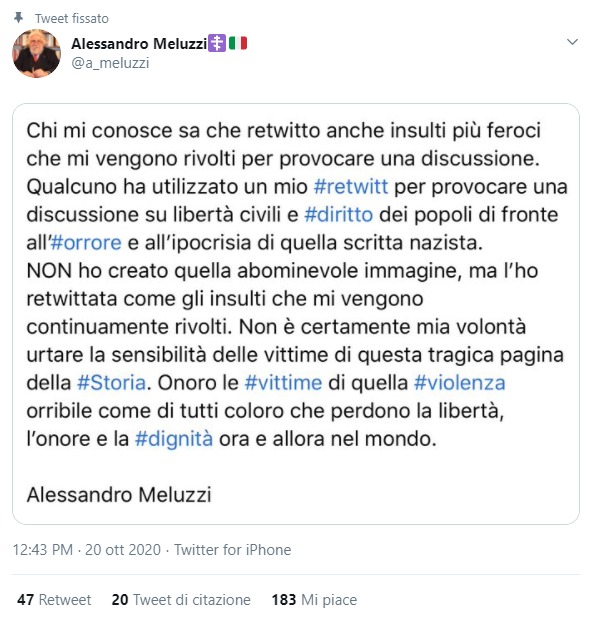Image resolution: width=594 pixels, height=624 pixels.
Task: Click the purple cross emoji badge
Action: (x=217, y=43)
